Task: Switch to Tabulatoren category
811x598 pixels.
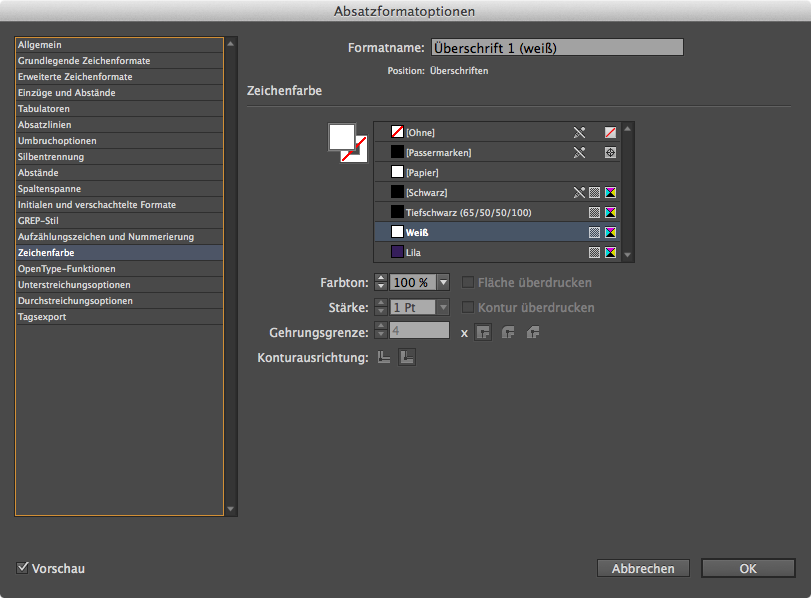Action: [x=119, y=109]
